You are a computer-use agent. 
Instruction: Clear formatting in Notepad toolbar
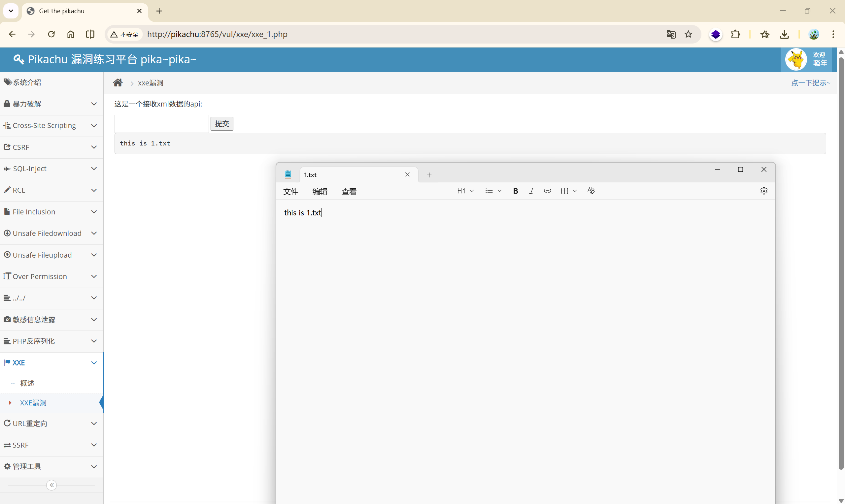point(591,191)
